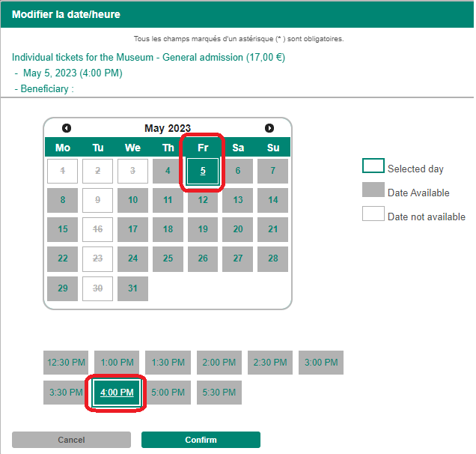Pick Saturday May 6

click(238, 171)
